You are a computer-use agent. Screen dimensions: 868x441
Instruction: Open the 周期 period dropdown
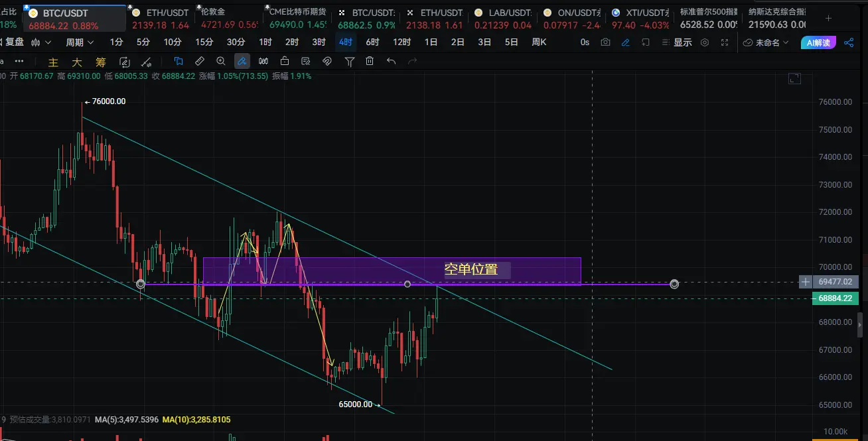pyautogui.click(x=79, y=42)
